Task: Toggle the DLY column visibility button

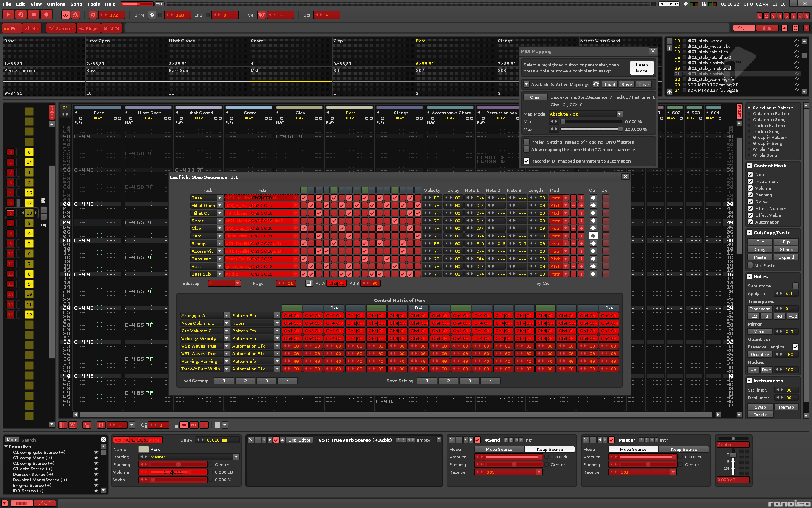Action: coord(204,425)
